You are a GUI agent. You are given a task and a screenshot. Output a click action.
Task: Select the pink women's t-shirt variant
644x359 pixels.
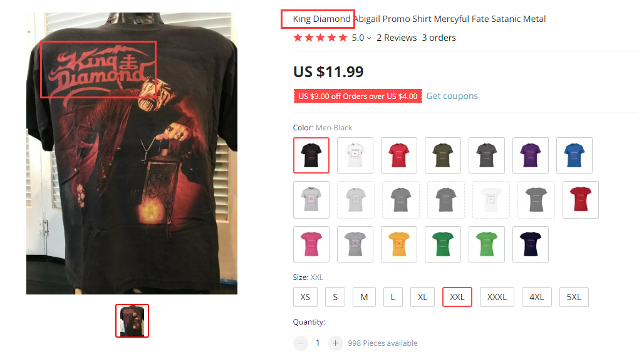(311, 244)
